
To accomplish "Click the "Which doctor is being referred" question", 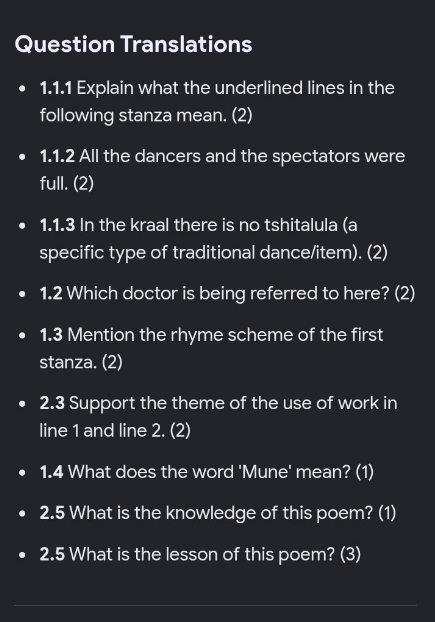I will click(228, 294).
